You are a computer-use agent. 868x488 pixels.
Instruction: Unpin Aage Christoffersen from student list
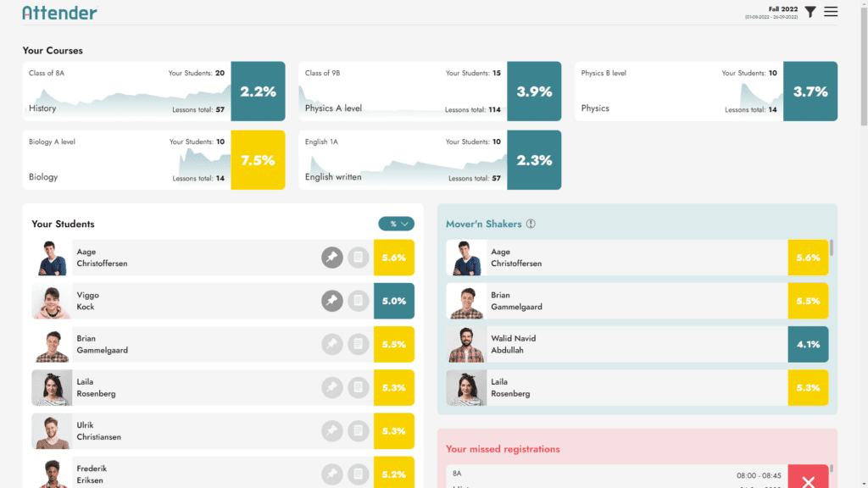[332, 258]
